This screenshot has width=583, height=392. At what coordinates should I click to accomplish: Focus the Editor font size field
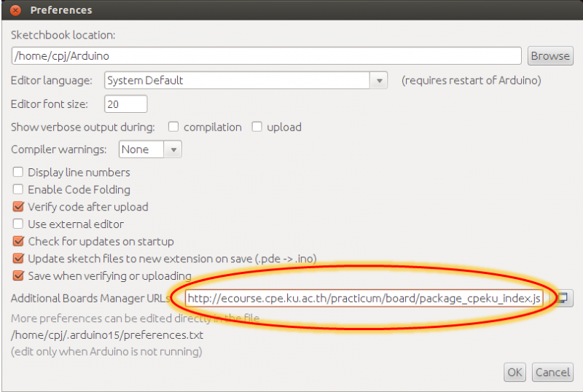tap(125, 104)
